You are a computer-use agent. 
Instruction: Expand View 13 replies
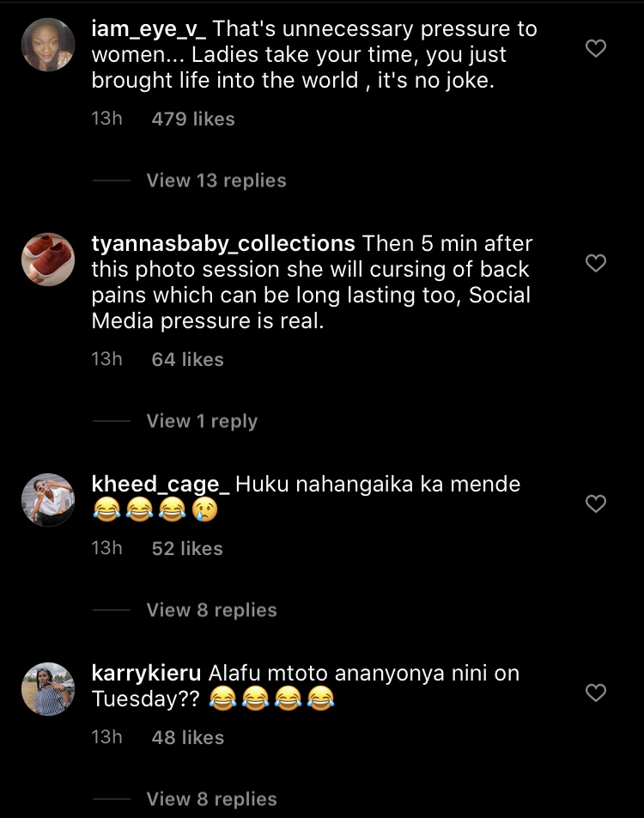click(216, 180)
